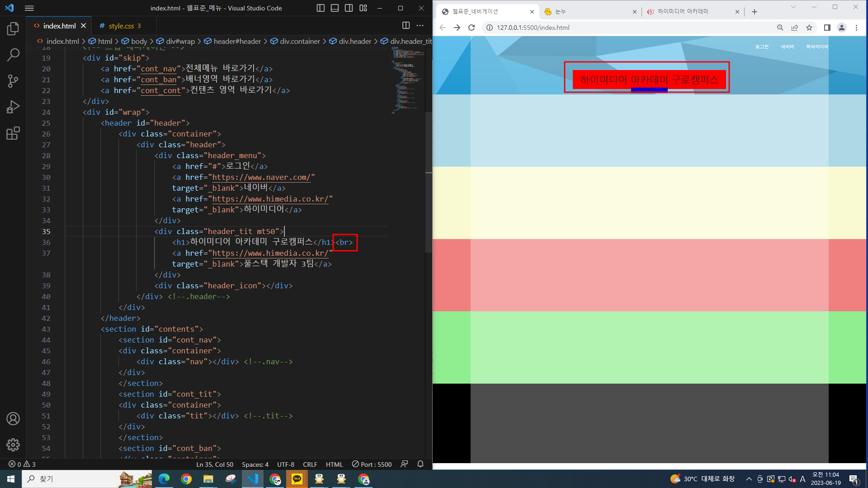The image size is (868, 488).
Task: Click the split editor right icon
Action: [x=406, y=26]
